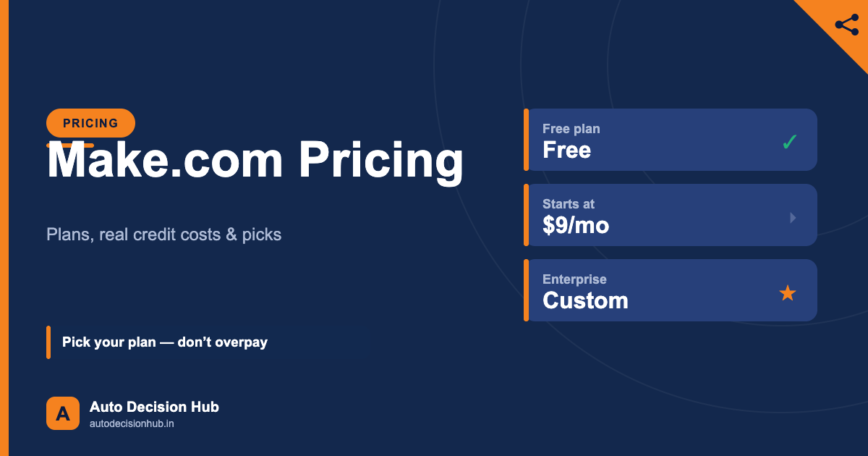This screenshot has width=868, height=456.
Task: Click the Auto Decision Hub logo icon
Action: 63,413
